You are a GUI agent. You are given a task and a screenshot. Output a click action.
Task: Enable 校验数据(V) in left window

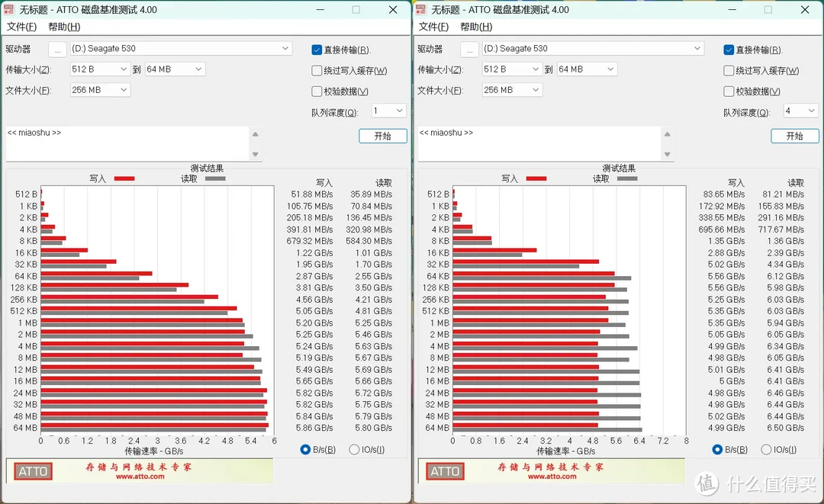317,91
